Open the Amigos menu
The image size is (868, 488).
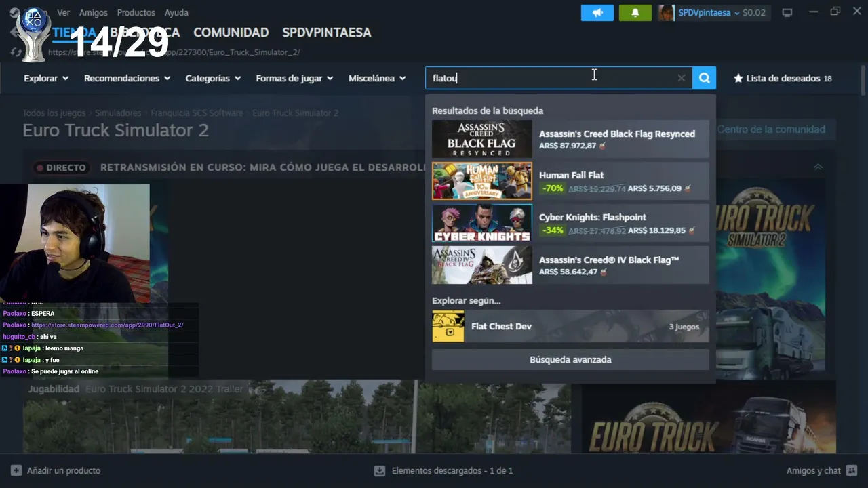[93, 12]
